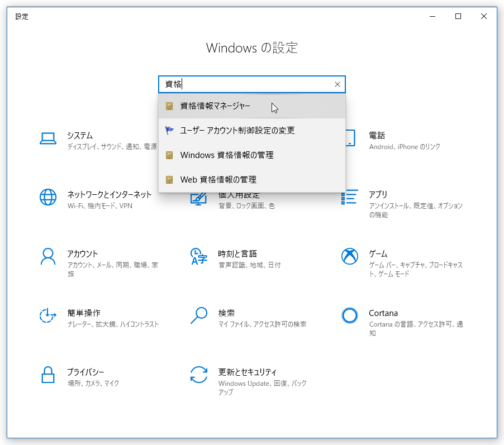Click the 個人用設定 paintbrush icon
This screenshot has width=504, height=445.
click(198, 199)
